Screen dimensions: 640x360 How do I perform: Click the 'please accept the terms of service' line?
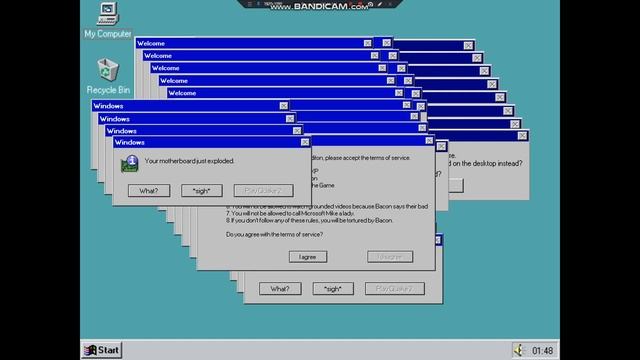pos(361,158)
